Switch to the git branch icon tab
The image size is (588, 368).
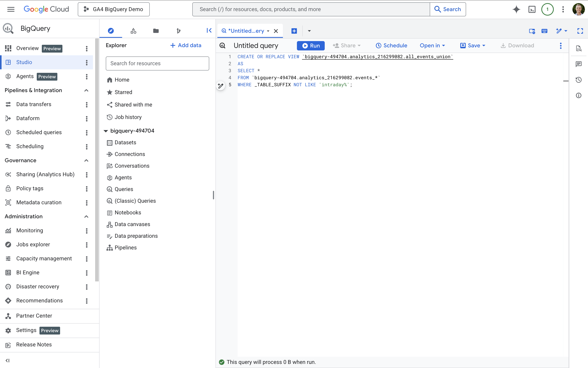[178, 31]
